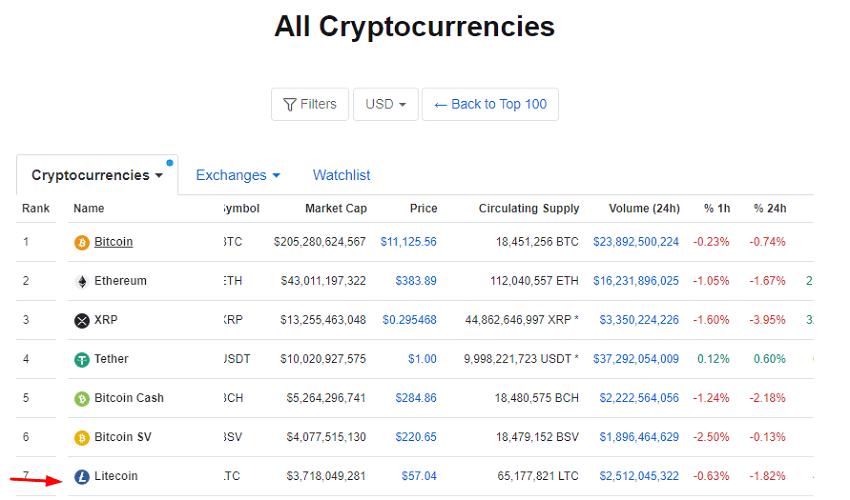Sort table by Rank column header

(36, 208)
